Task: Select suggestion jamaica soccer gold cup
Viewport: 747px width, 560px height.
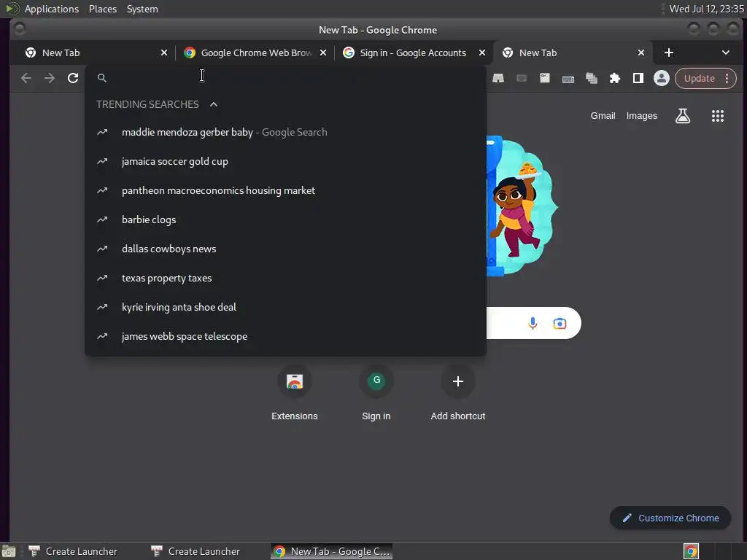Action: [x=285, y=161]
